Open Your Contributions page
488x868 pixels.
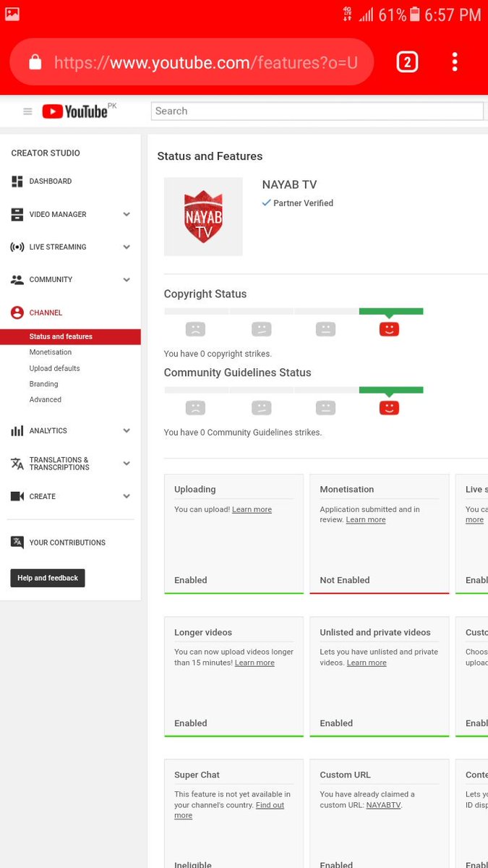[67, 542]
